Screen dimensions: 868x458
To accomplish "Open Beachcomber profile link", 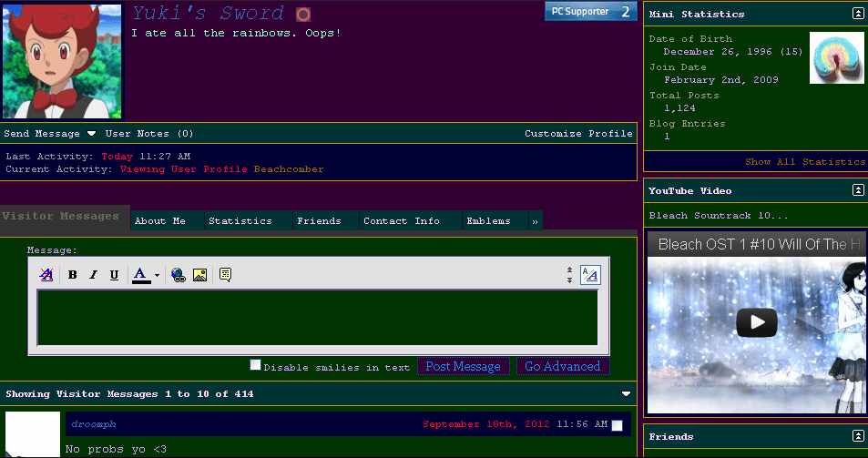I will coord(289,169).
